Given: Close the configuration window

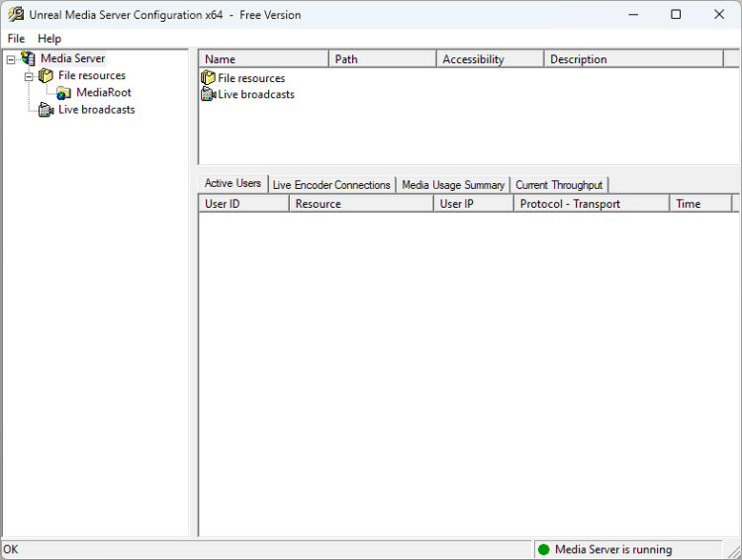Looking at the screenshot, I should [x=719, y=15].
